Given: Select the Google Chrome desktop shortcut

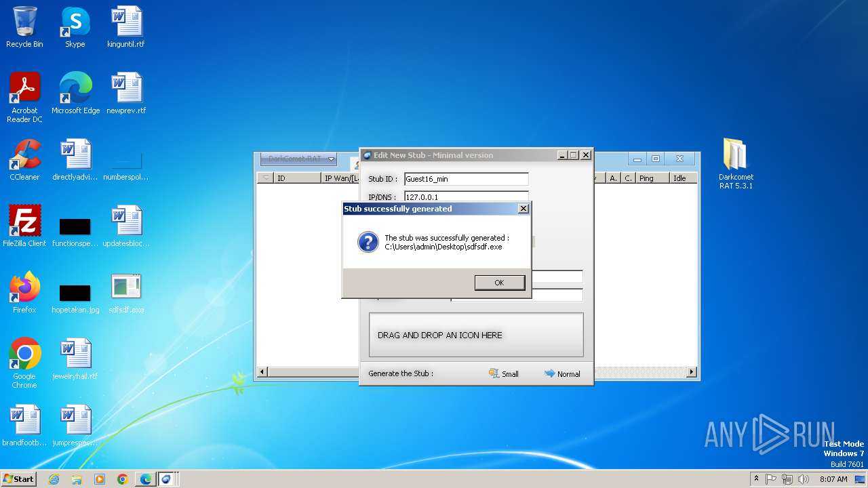Looking at the screenshot, I should [x=24, y=363].
